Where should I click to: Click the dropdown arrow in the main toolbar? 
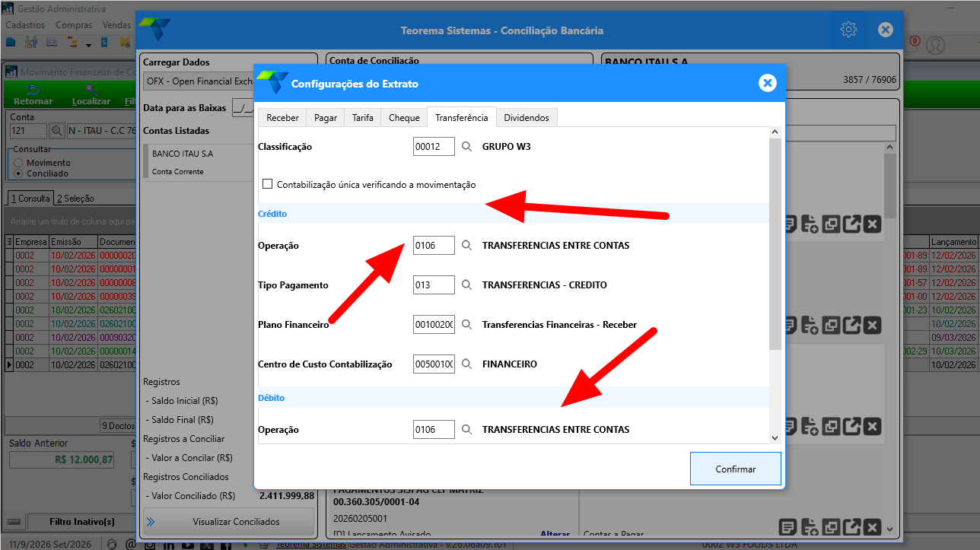tap(88, 45)
